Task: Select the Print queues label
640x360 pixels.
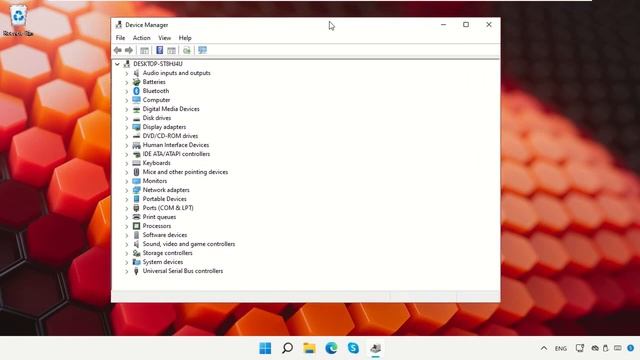Action: [x=159, y=217]
